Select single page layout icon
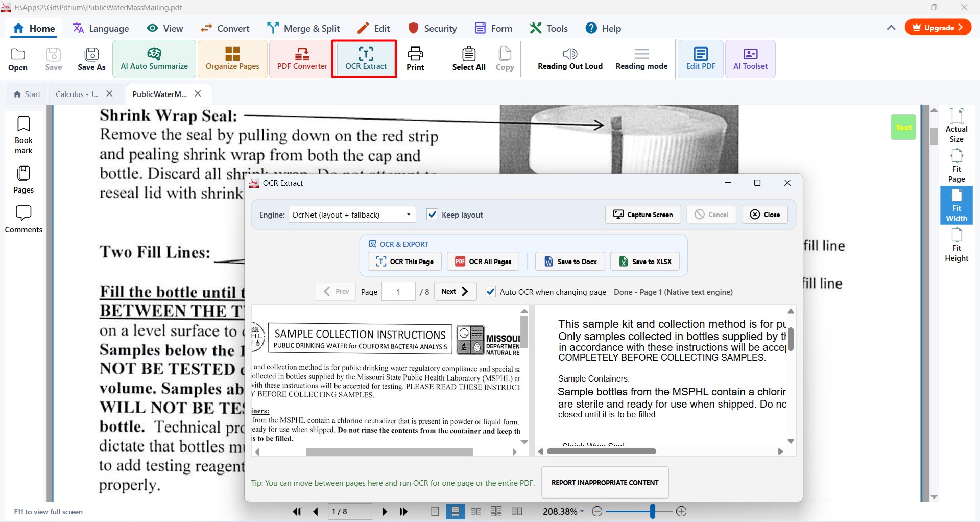Screen dimensions: 980x522 point(435,511)
